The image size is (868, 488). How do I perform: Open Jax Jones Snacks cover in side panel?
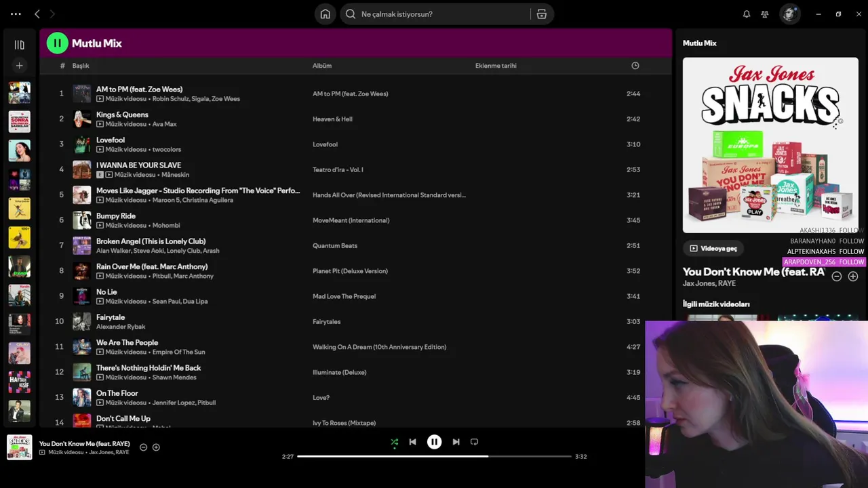point(770,145)
